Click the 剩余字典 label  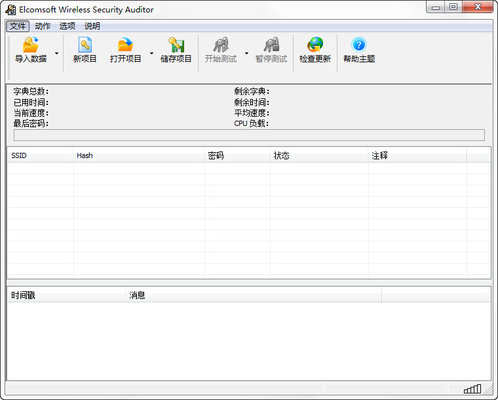pos(252,91)
